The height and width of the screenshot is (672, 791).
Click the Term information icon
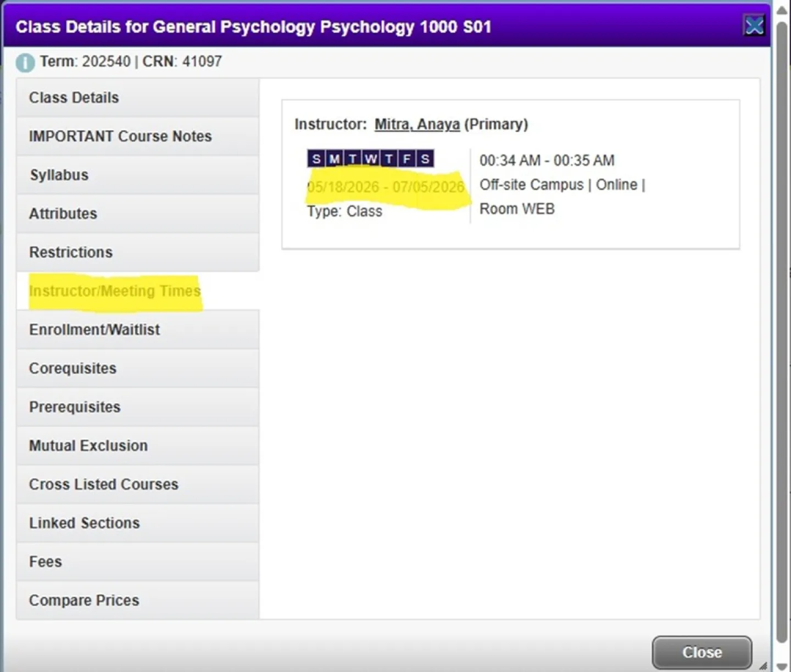point(24,62)
